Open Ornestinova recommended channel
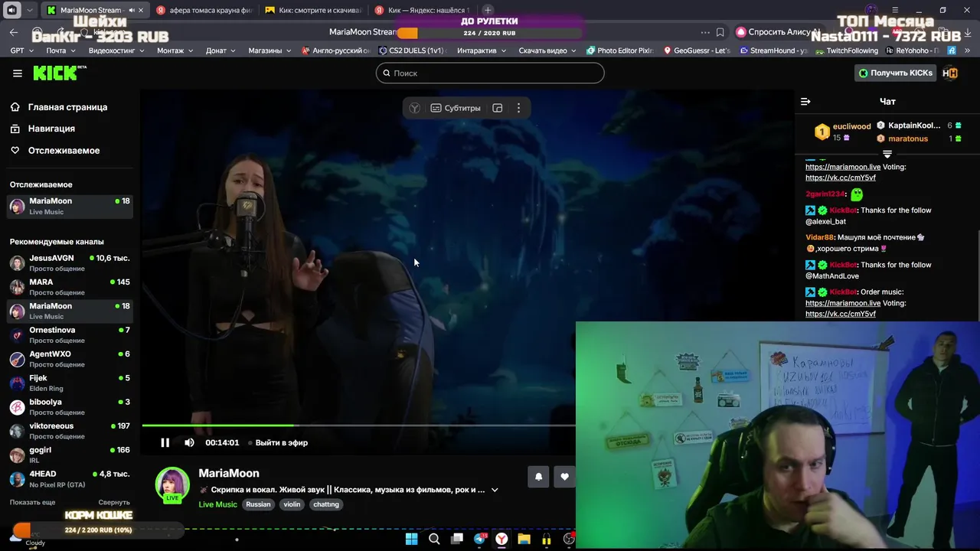This screenshot has width=980, height=551. (69, 335)
